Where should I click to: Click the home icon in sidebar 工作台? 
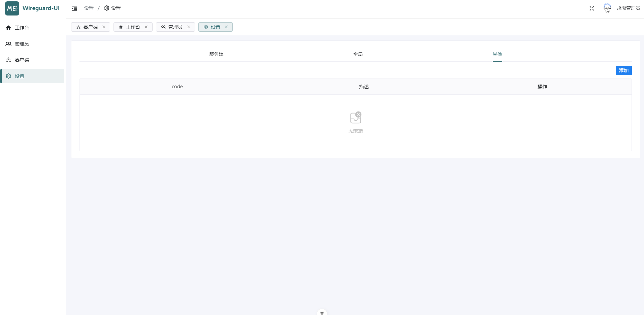pos(8,28)
